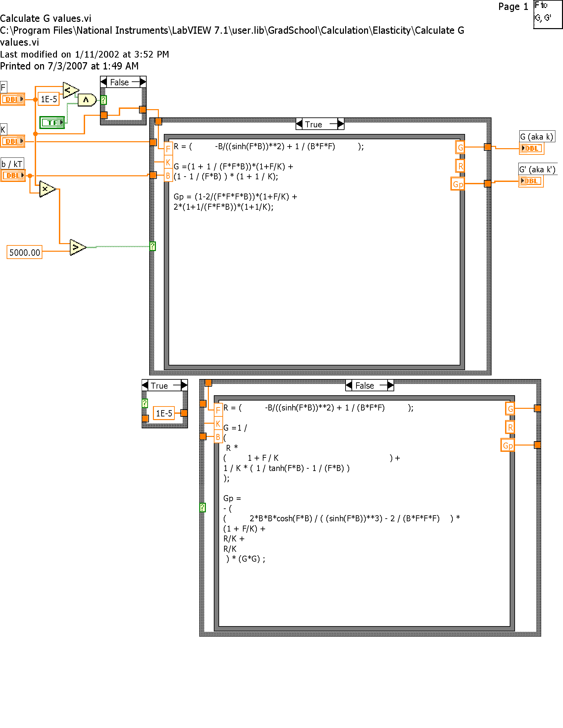563x728 pixels.
Task: Click the b / kT DBL terminal
Action: [13, 175]
